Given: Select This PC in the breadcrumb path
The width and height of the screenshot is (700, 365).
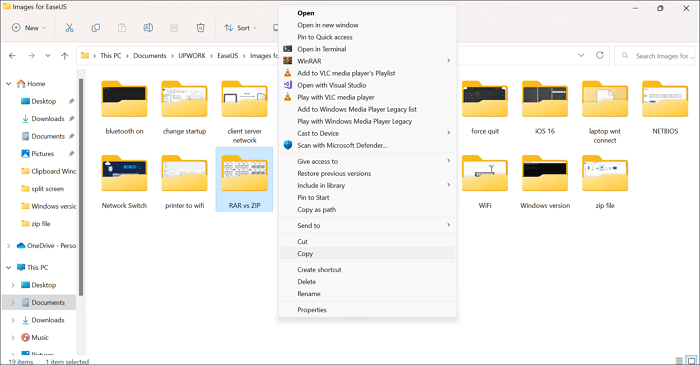Looking at the screenshot, I should click(111, 56).
